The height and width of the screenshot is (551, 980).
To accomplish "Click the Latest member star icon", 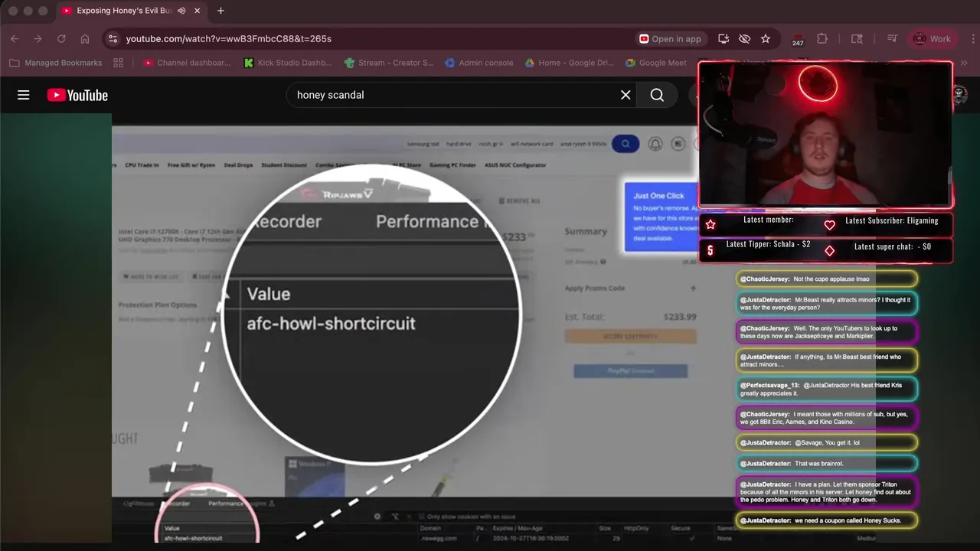I will (710, 224).
